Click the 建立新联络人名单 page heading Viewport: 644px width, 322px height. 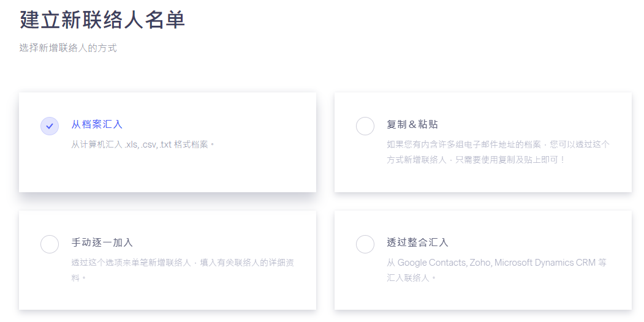tap(102, 19)
